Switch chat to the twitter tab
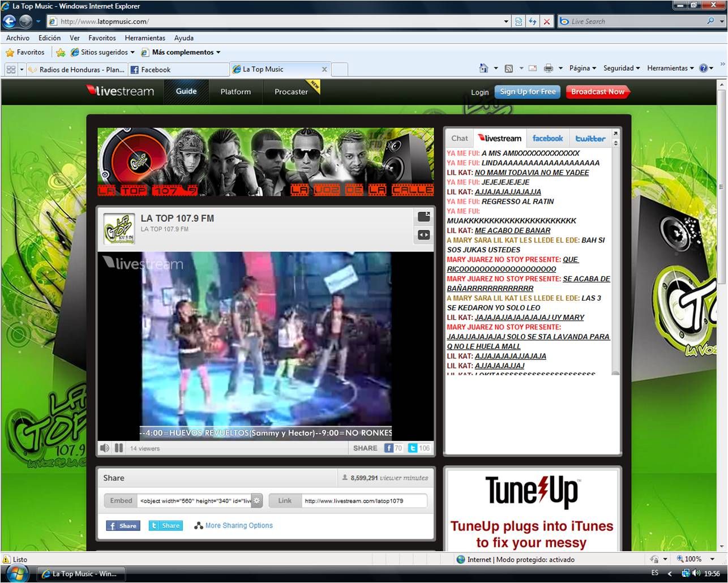728x583 pixels. point(590,138)
